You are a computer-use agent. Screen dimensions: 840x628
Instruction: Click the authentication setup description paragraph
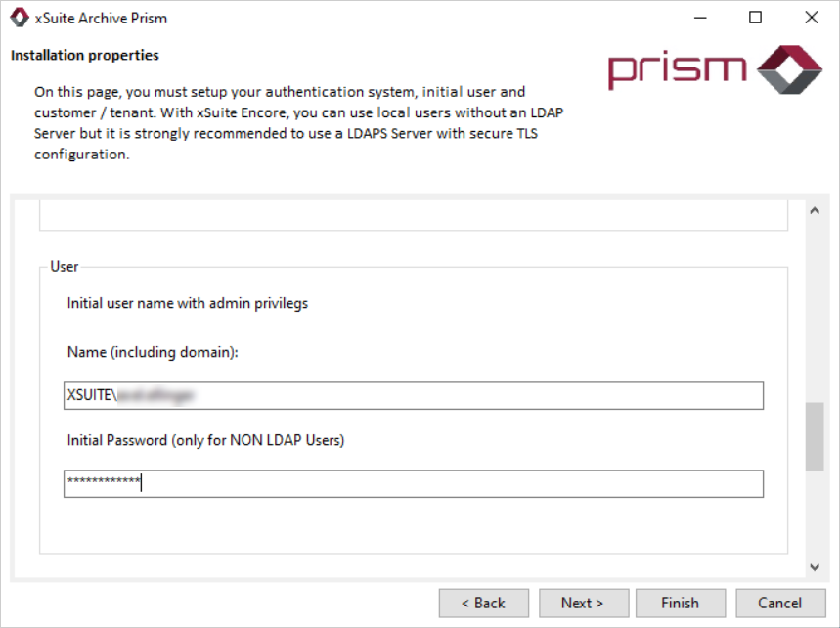pos(293,122)
